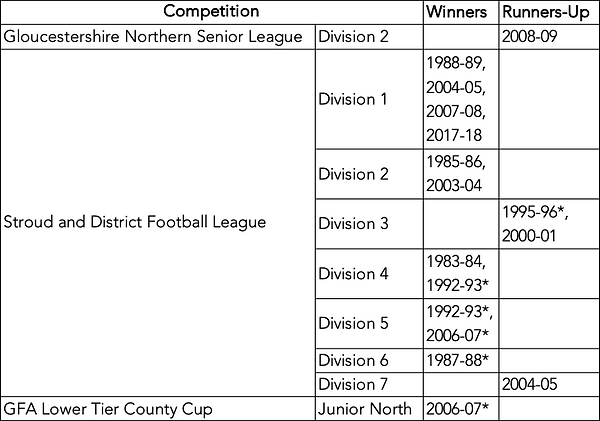This screenshot has height=421, width=600.
Task: Select Gloucestershire Northern Senior League cell
Action: [x=158, y=37]
